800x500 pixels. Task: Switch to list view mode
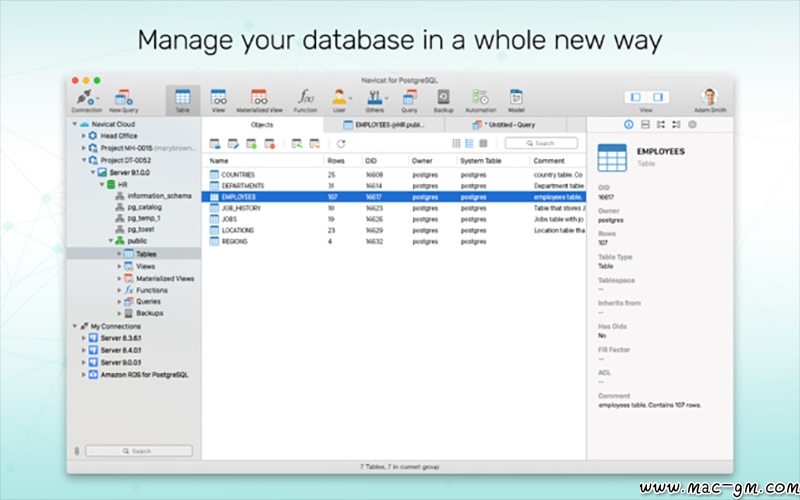469,143
